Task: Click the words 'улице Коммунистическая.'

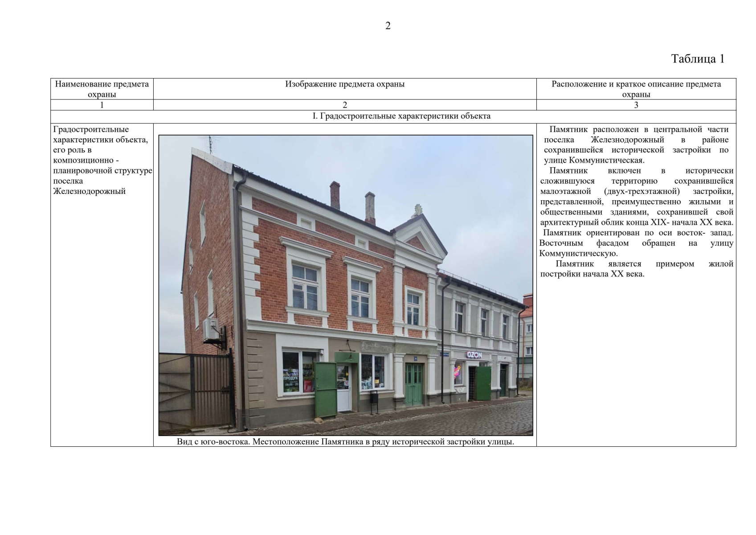Action: pyautogui.click(x=594, y=160)
